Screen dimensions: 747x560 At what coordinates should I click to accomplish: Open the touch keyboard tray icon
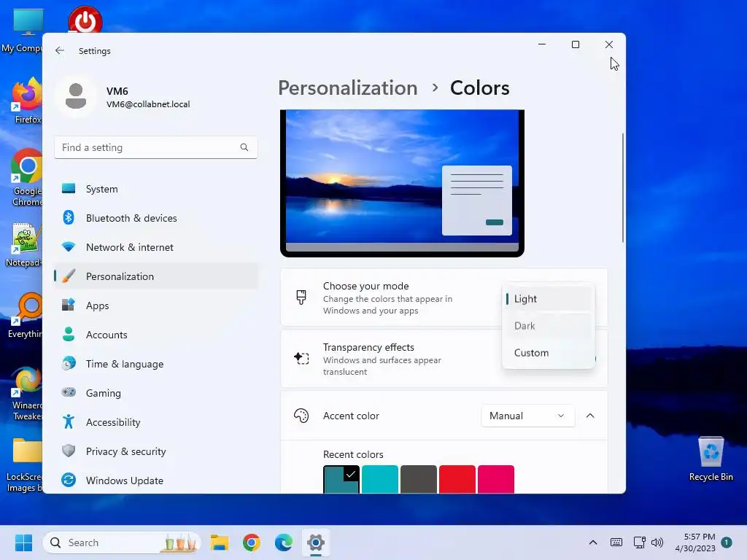coord(616,542)
